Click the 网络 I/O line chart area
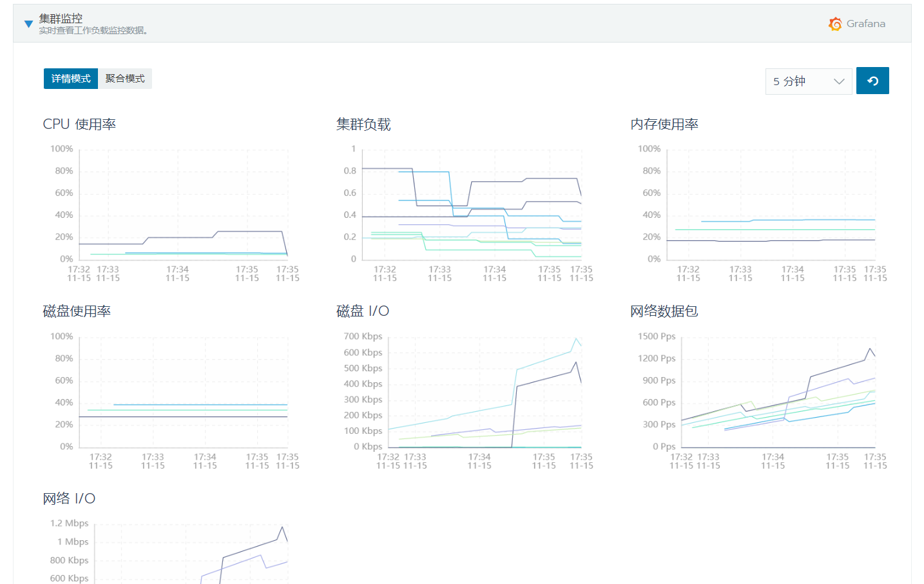The width and height of the screenshot is (924, 584). pos(191,554)
